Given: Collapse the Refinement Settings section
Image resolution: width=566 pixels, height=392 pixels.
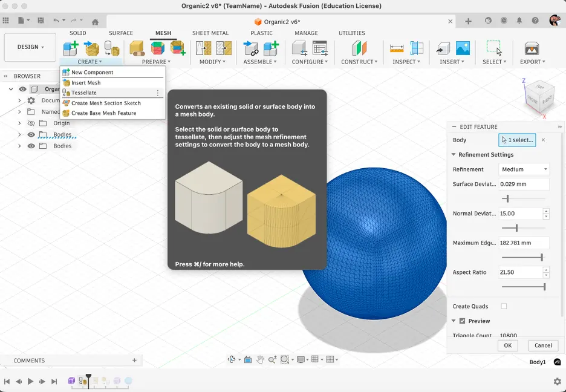Looking at the screenshot, I should point(453,154).
